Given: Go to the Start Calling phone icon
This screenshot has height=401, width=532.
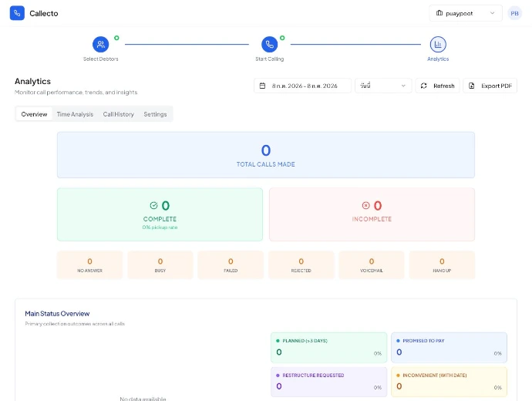Looking at the screenshot, I should tap(269, 44).
